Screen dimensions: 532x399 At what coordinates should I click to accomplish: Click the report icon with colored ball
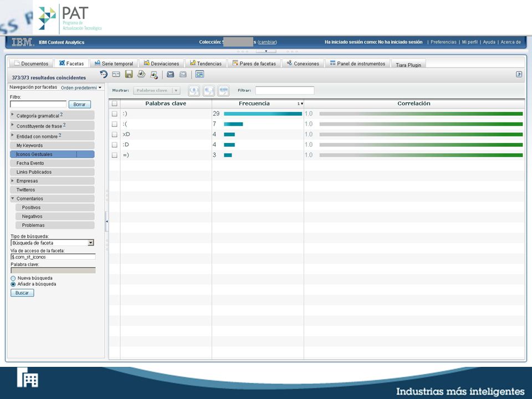coord(154,75)
